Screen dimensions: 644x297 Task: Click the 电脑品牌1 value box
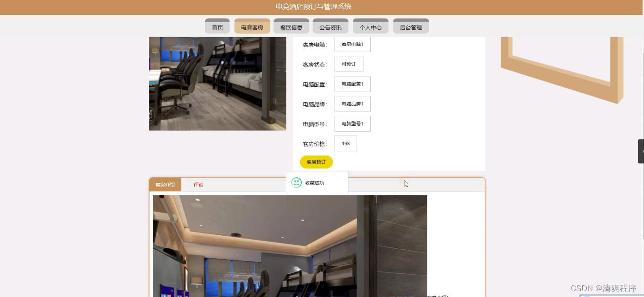tap(352, 104)
